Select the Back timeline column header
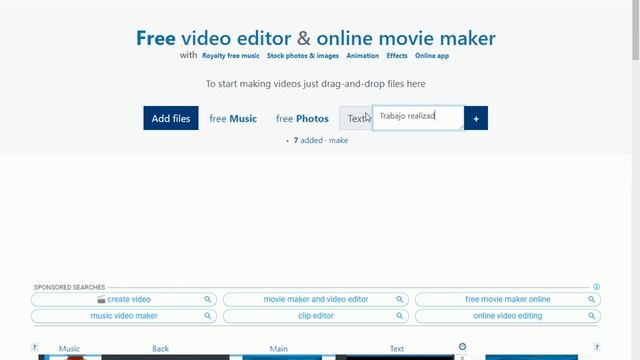 pos(160,349)
